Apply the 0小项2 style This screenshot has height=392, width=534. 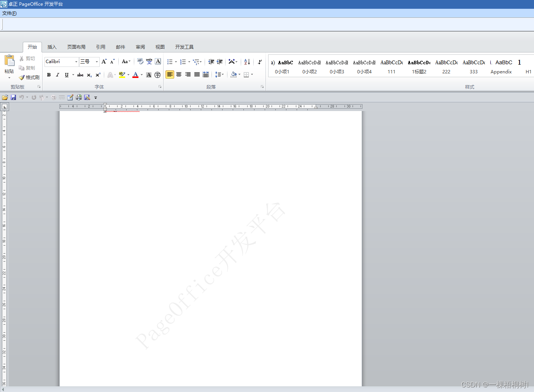pyautogui.click(x=310, y=67)
